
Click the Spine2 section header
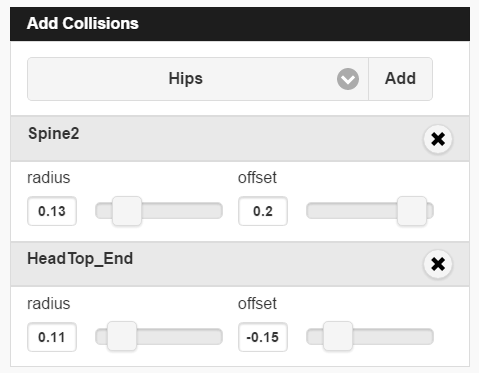click(240, 139)
